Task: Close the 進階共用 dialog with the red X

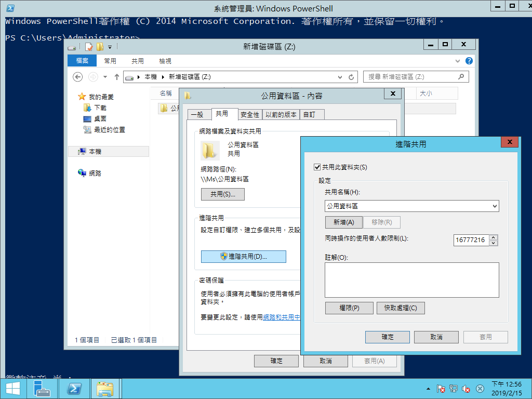Action: 510,142
